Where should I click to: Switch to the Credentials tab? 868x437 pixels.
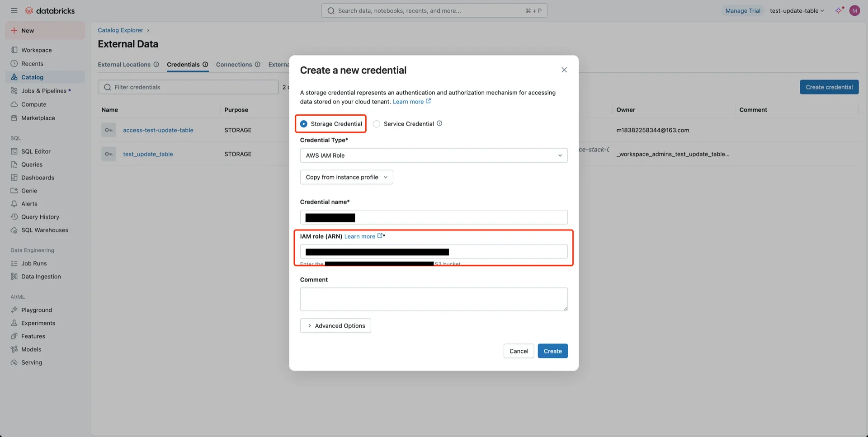click(x=183, y=65)
